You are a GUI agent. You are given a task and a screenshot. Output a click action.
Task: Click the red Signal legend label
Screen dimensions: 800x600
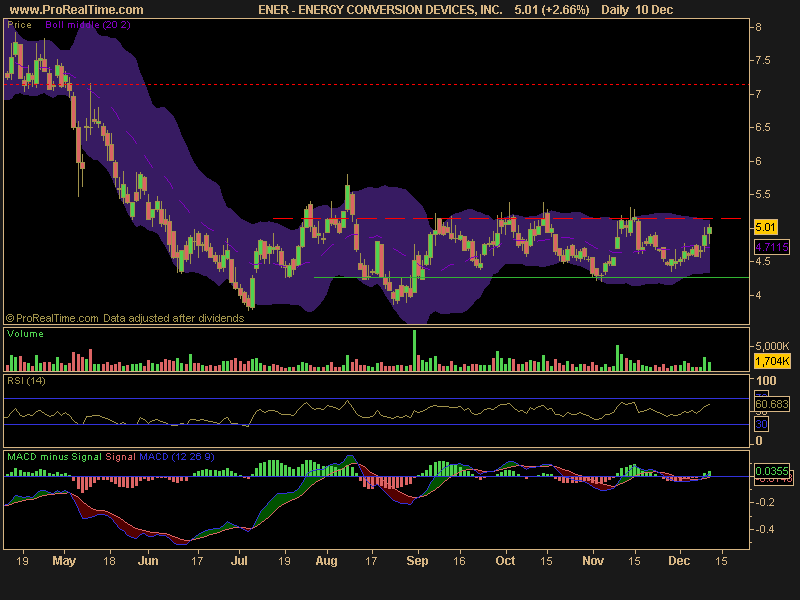[120, 457]
